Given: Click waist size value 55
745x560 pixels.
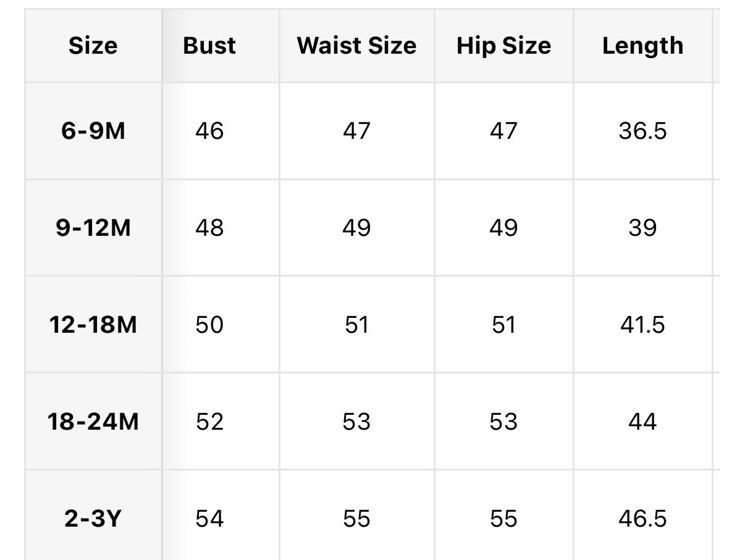Looking at the screenshot, I should pyautogui.click(x=356, y=519).
